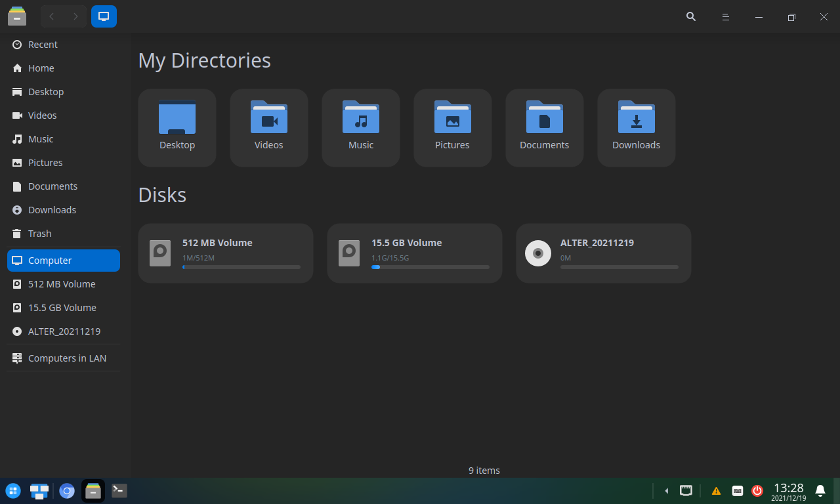Click the yellow warning tray icon
Image resolution: width=840 pixels, height=504 pixels.
point(716,491)
